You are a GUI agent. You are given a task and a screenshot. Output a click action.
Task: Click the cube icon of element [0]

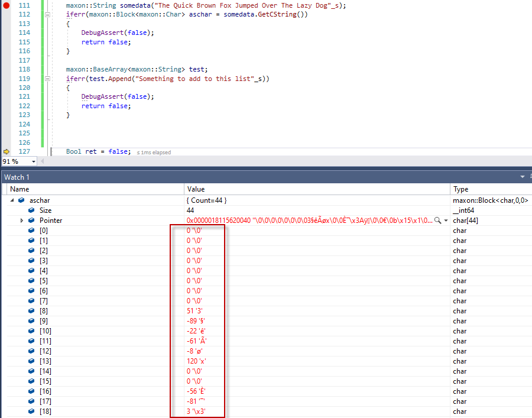[31, 230]
